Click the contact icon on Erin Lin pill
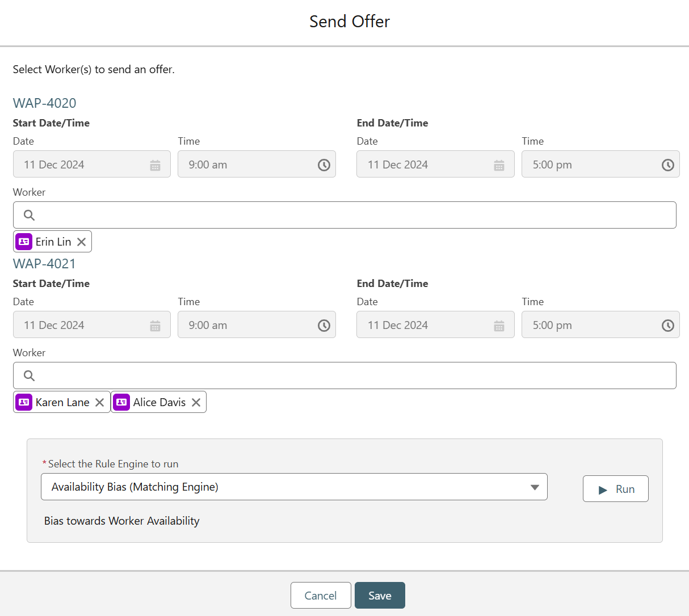The width and height of the screenshot is (689, 616). [23, 241]
